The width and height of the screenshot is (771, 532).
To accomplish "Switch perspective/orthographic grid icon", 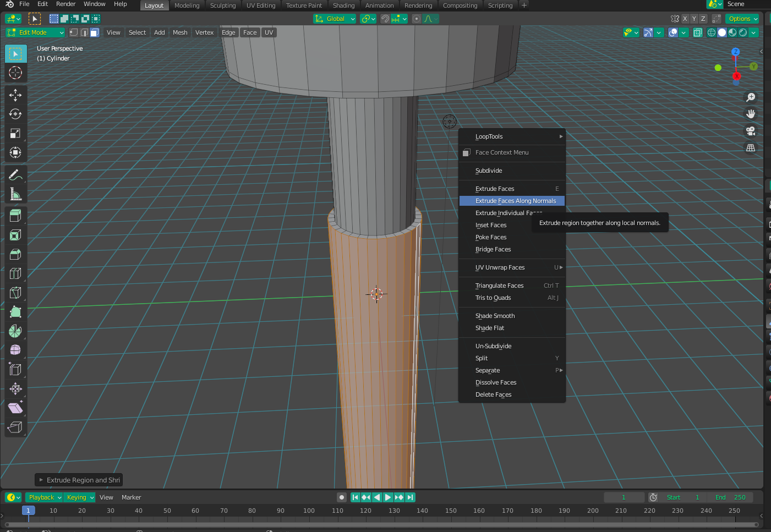I will [x=751, y=148].
